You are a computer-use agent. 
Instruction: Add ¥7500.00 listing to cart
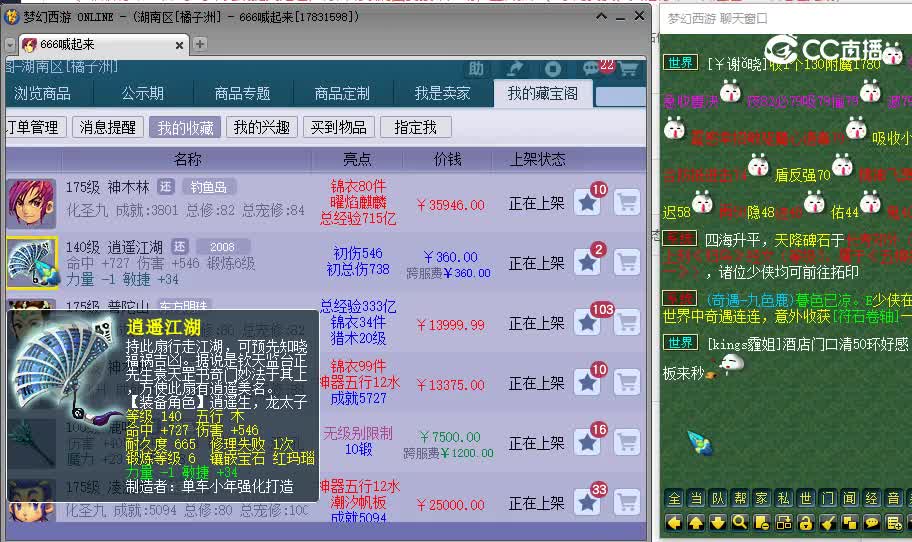tap(627, 443)
